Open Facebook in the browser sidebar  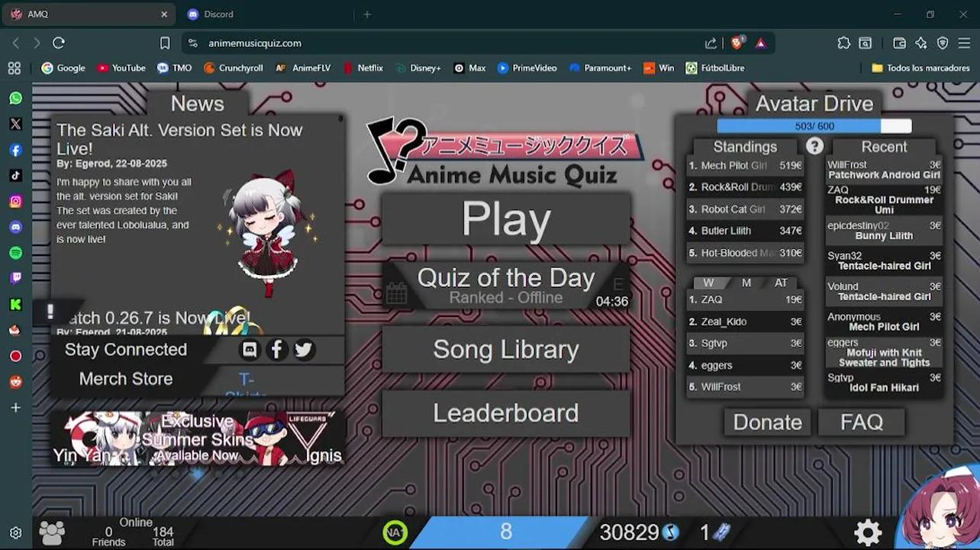(x=15, y=150)
